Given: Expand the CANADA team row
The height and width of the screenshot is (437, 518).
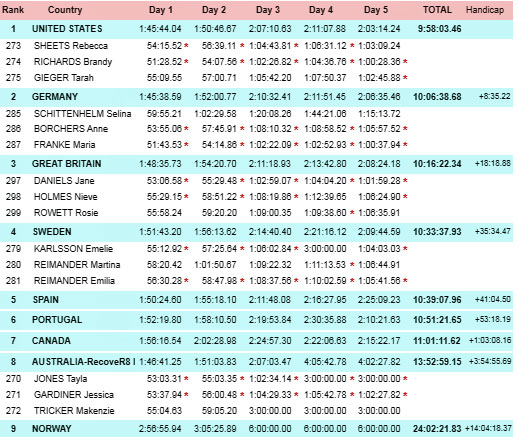Looking at the screenshot, I should [x=256, y=341].
